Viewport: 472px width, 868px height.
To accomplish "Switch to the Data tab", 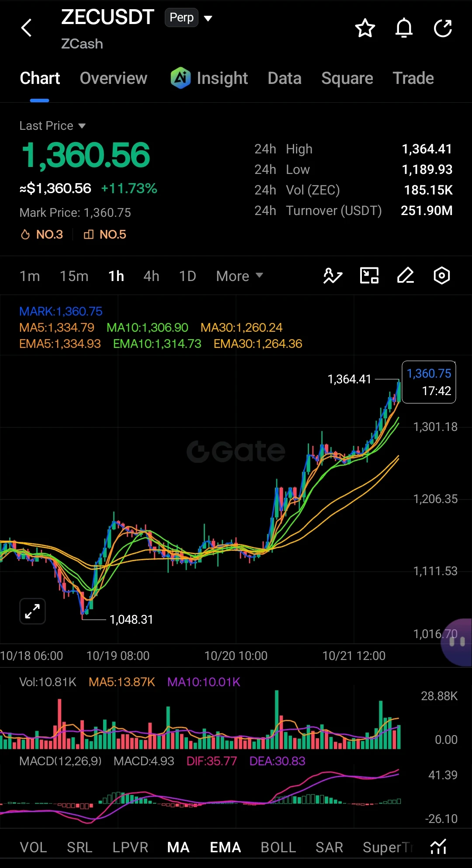I will tap(285, 78).
